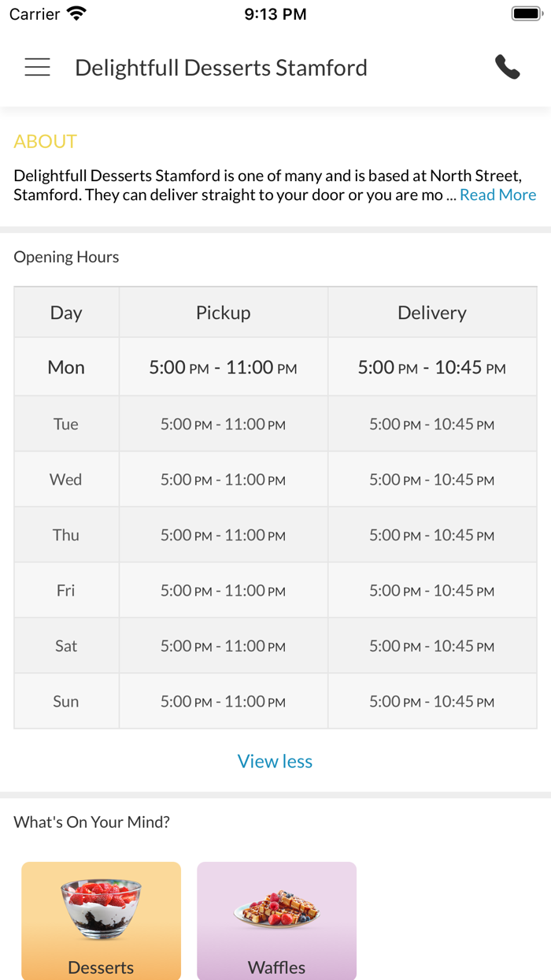
Task: Tap the phone call icon
Action: click(x=508, y=68)
